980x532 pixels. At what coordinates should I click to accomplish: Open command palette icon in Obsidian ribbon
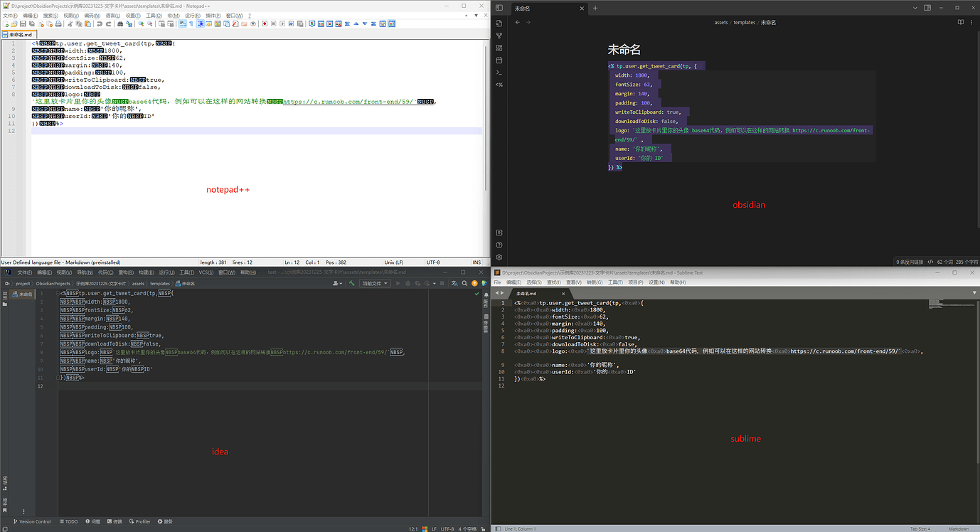499,72
